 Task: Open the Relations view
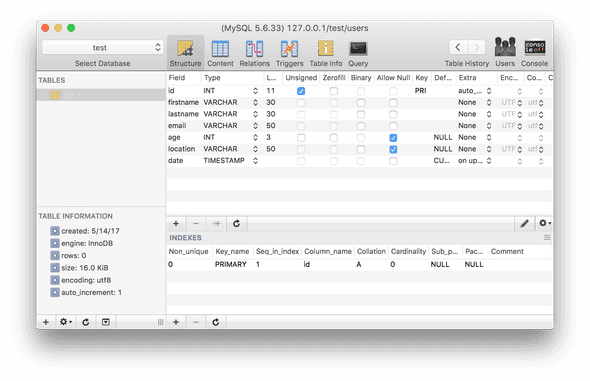pyautogui.click(x=254, y=53)
